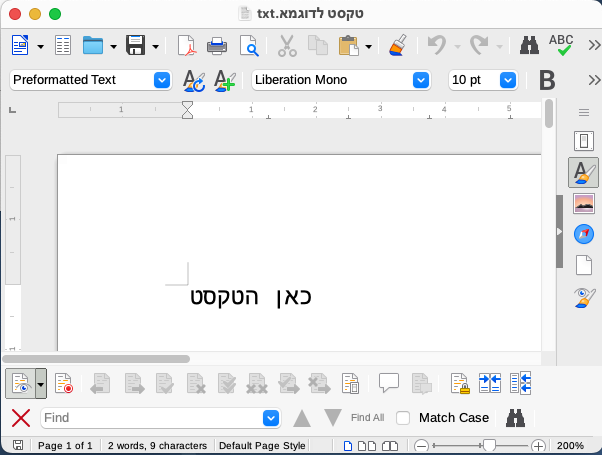Toggle Show Track Changes button
The width and height of the screenshot is (602, 455).
click(x=20, y=383)
